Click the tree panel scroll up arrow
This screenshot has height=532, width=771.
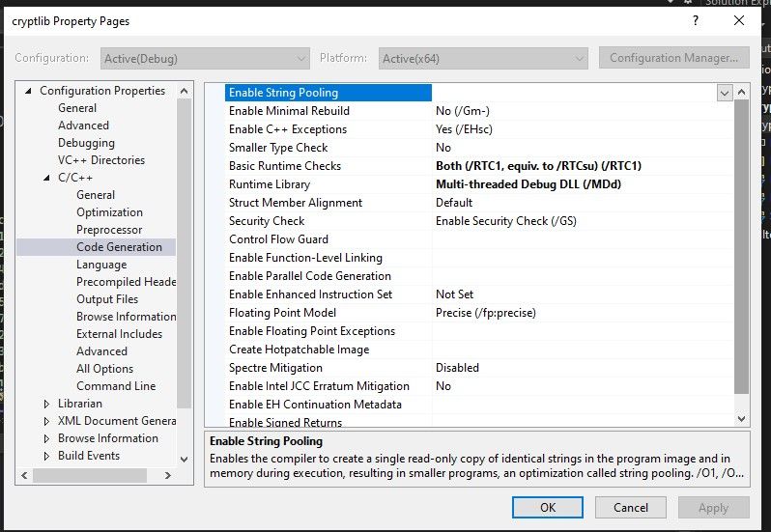click(184, 91)
